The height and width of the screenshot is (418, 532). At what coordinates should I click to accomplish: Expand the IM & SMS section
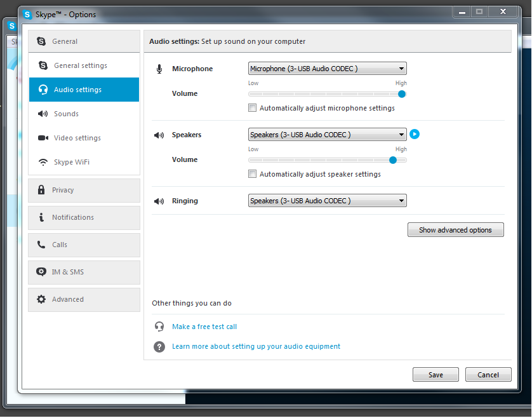click(84, 272)
